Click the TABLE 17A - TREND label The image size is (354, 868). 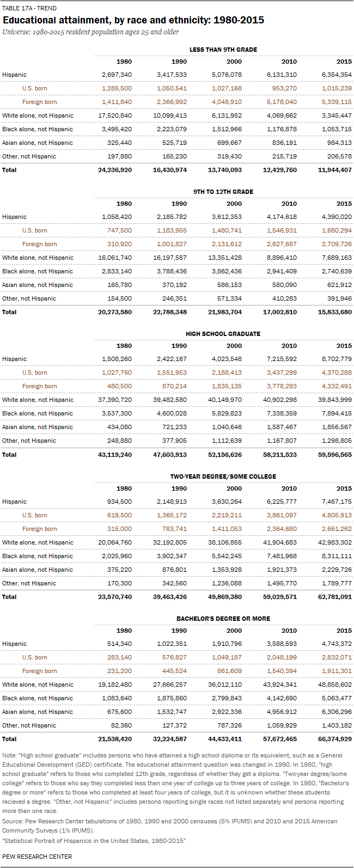(x=29, y=9)
